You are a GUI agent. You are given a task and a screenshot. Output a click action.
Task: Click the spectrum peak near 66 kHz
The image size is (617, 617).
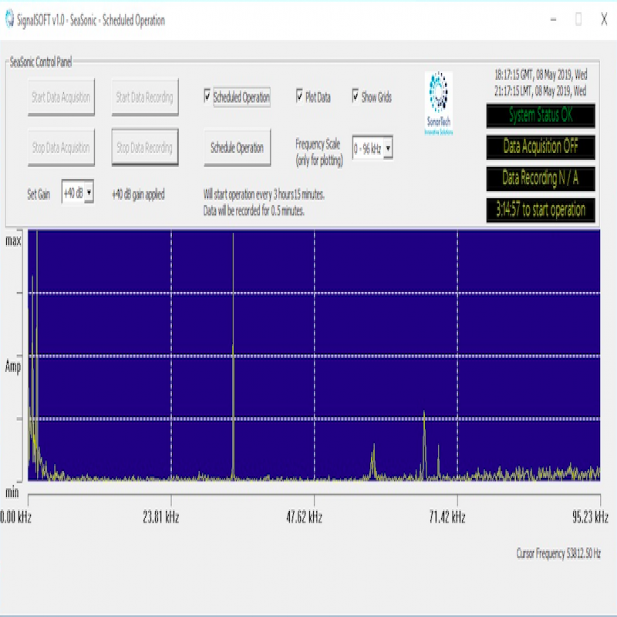(x=424, y=443)
